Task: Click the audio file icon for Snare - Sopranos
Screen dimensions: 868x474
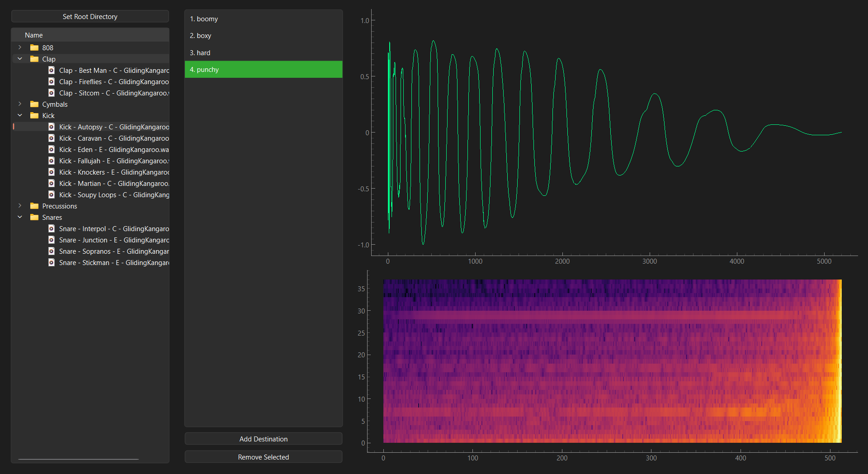Action: point(52,251)
